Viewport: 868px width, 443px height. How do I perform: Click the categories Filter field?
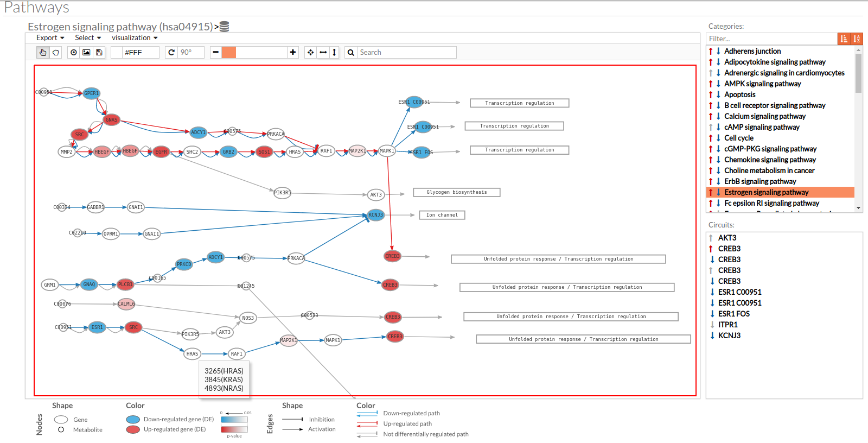771,39
